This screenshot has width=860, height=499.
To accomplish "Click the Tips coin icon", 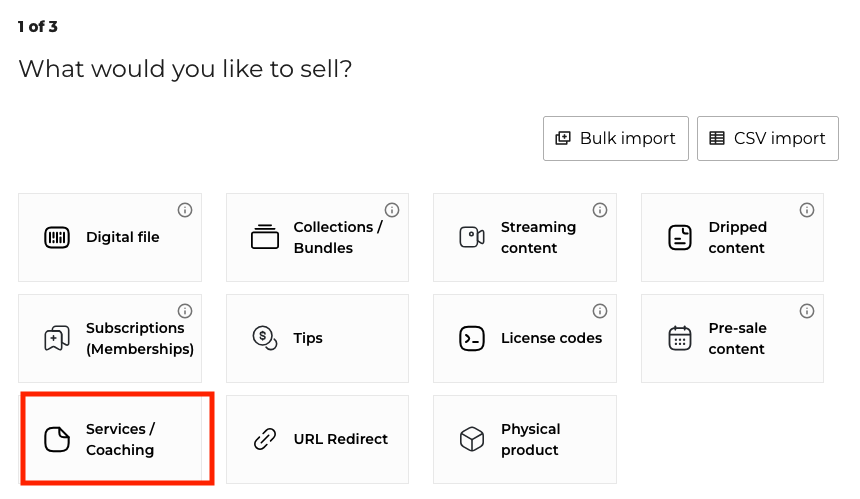I will click(x=264, y=339).
